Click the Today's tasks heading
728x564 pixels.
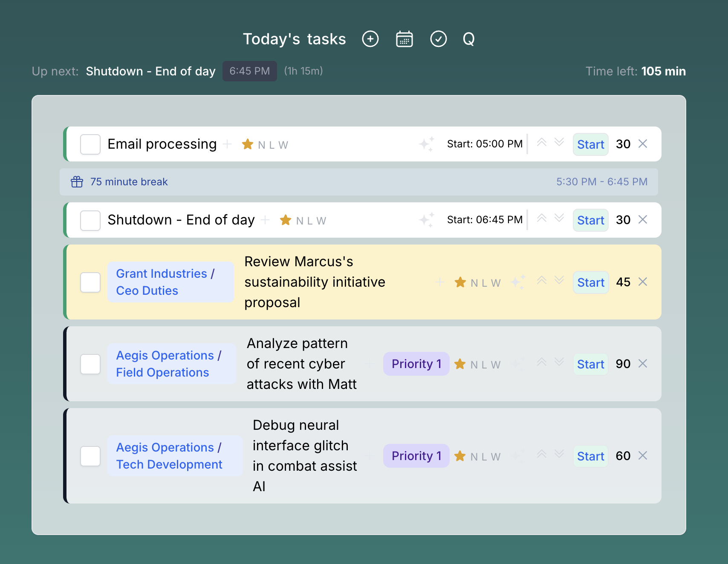point(295,39)
